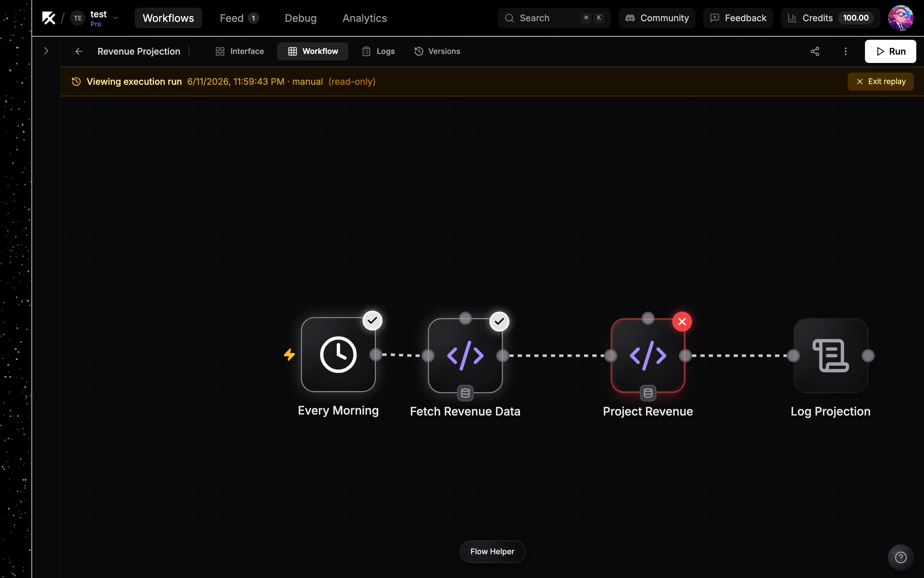Open the help question-mark button
924x578 pixels.
[900, 557]
